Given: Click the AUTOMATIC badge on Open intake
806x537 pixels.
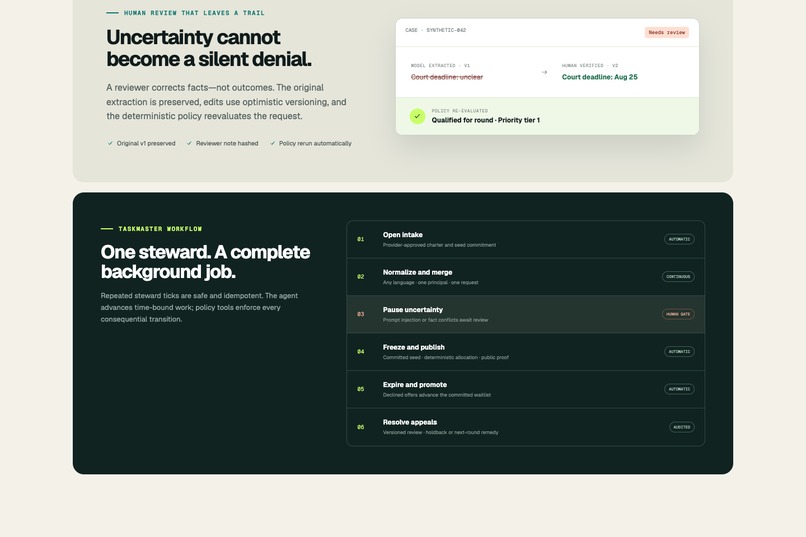Looking at the screenshot, I should pyautogui.click(x=679, y=239).
